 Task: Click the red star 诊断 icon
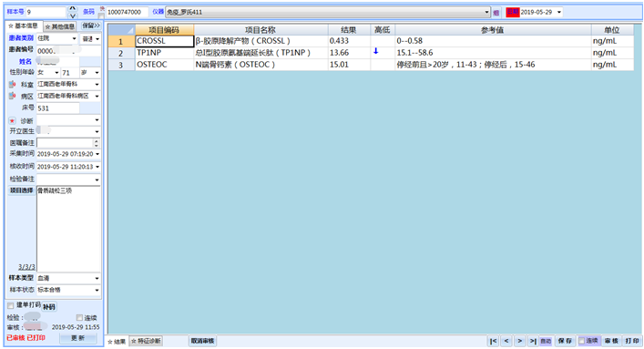(13, 121)
